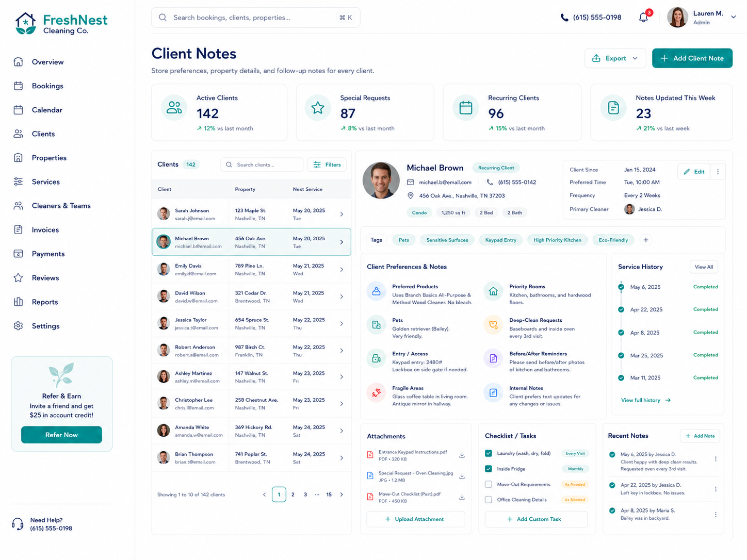Check Office Cleaning Details task

(488, 500)
